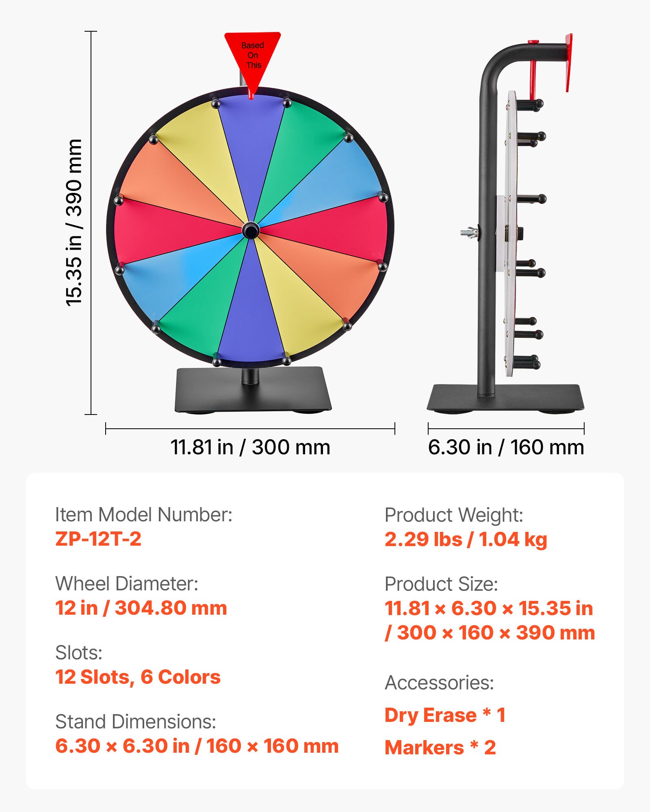
Task: Click the "11.81 in / 300 mm" width label
Action: pos(250,447)
